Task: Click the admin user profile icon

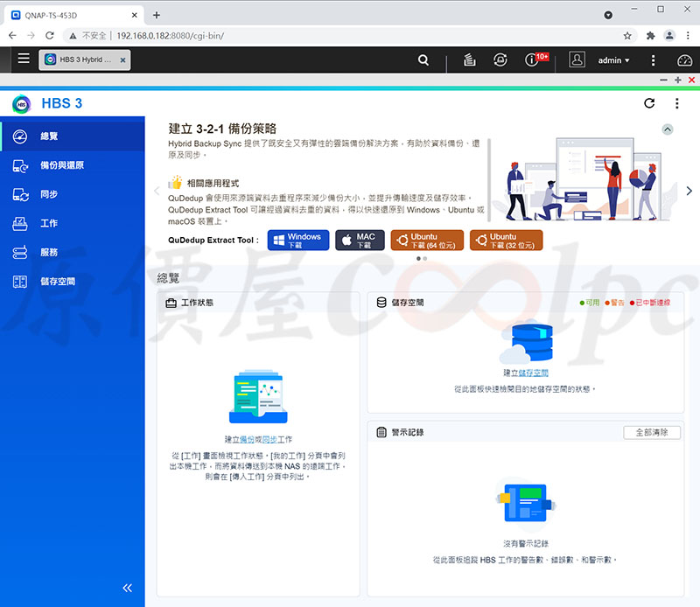Action: pos(577,59)
